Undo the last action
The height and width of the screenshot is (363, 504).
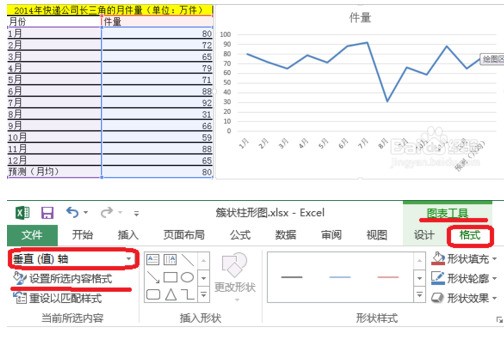tap(72, 212)
